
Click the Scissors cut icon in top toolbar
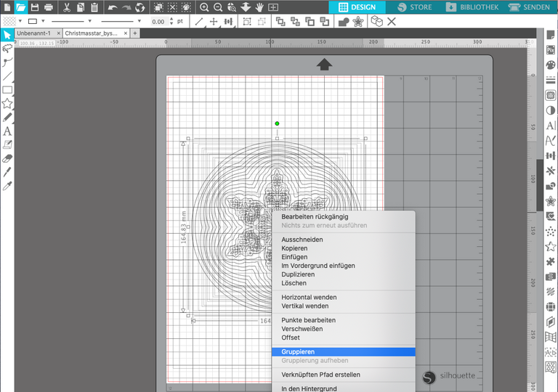coord(65,7)
